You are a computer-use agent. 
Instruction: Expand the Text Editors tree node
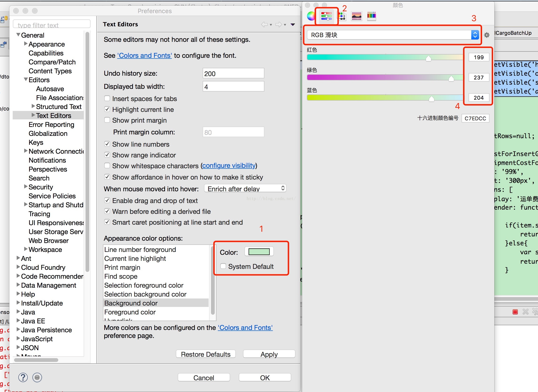33,115
